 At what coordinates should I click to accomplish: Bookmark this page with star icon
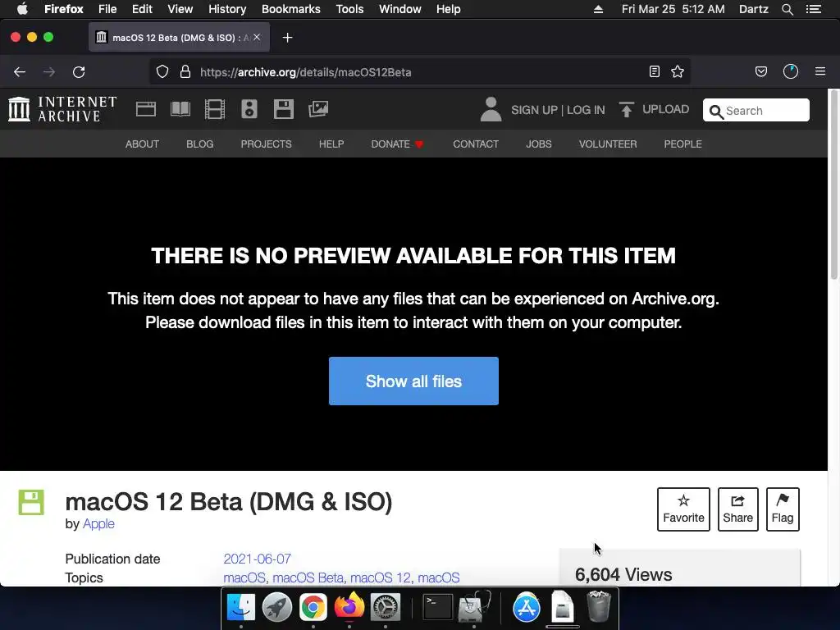pyautogui.click(x=677, y=72)
